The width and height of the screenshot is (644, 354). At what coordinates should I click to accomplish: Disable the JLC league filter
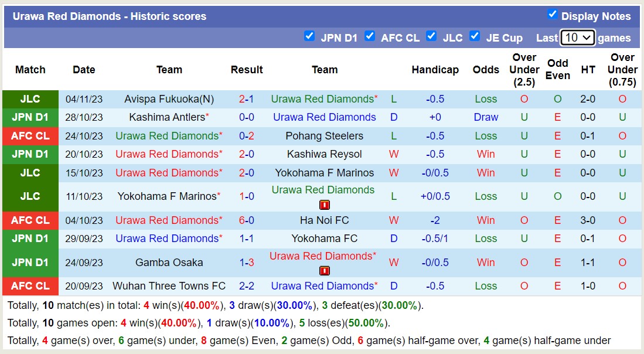tap(431, 36)
